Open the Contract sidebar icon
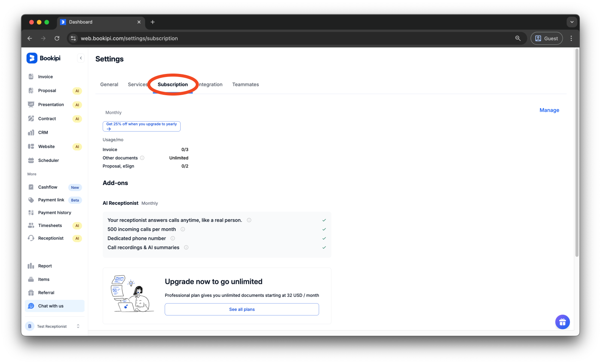Image resolution: width=601 pixels, height=364 pixels. tap(31, 119)
